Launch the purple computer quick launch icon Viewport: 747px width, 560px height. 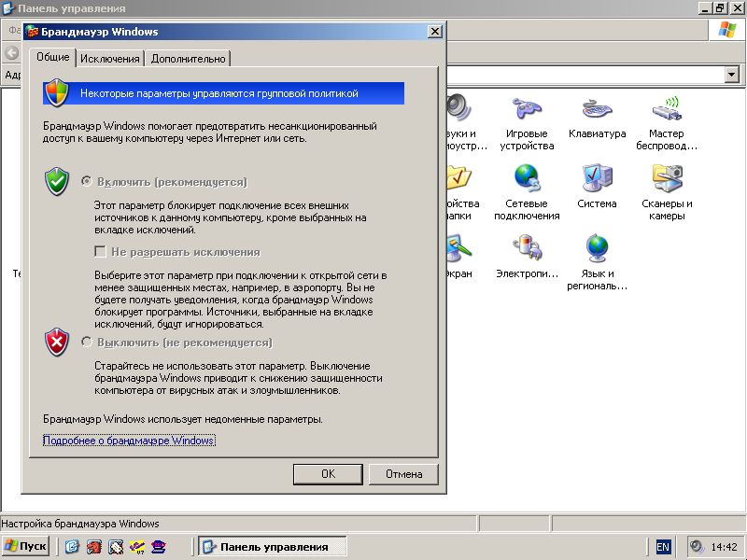click(159, 546)
